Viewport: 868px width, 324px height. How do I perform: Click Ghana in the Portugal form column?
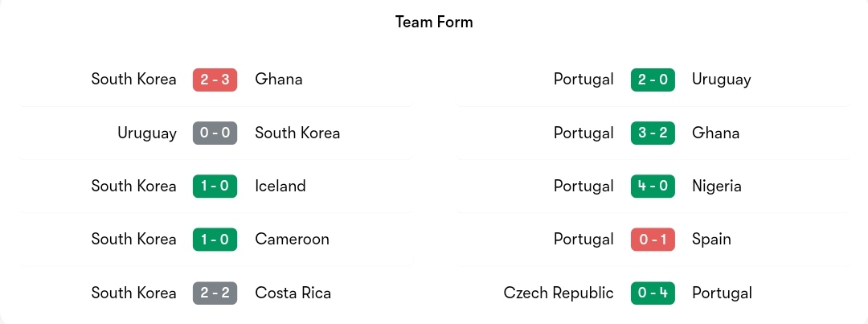pos(715,133)
